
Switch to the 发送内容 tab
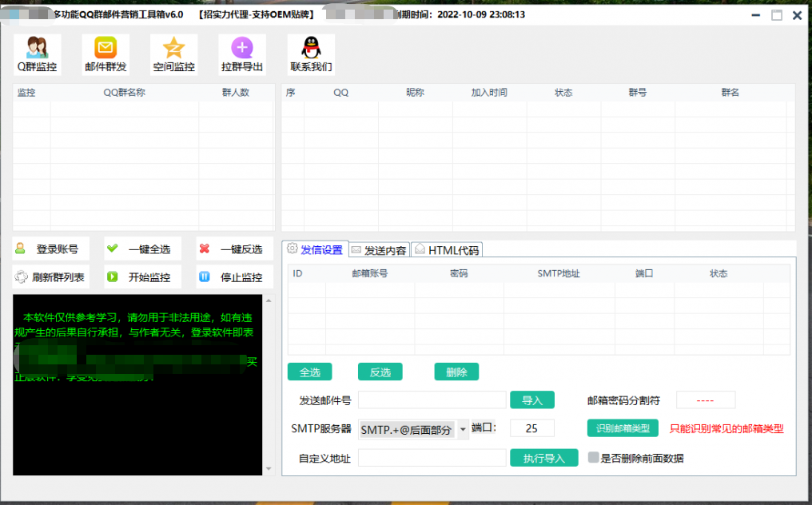tap(380, 250)
